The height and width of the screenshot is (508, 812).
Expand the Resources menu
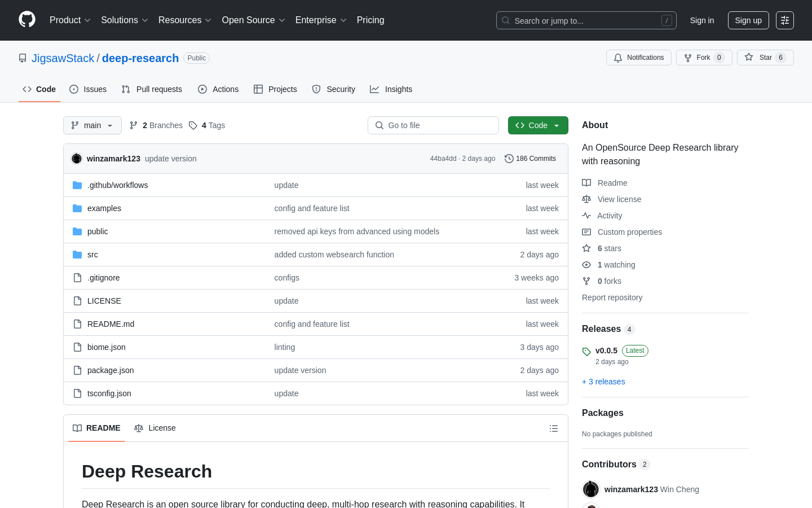185,20
